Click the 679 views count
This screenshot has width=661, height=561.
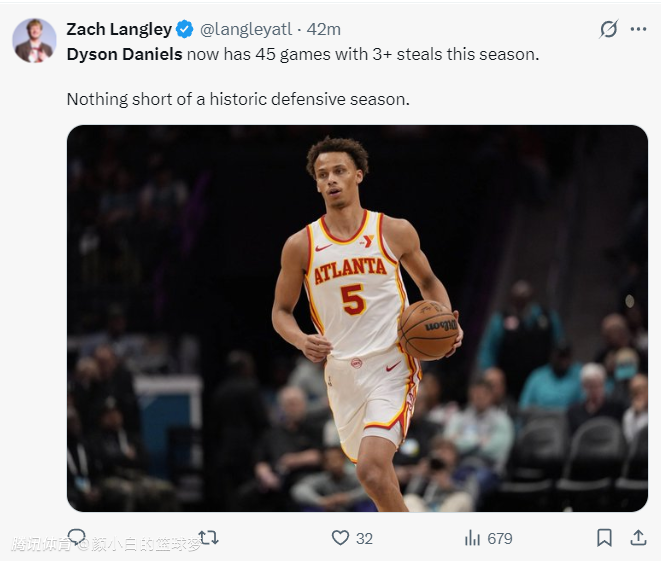pos(499,538)
